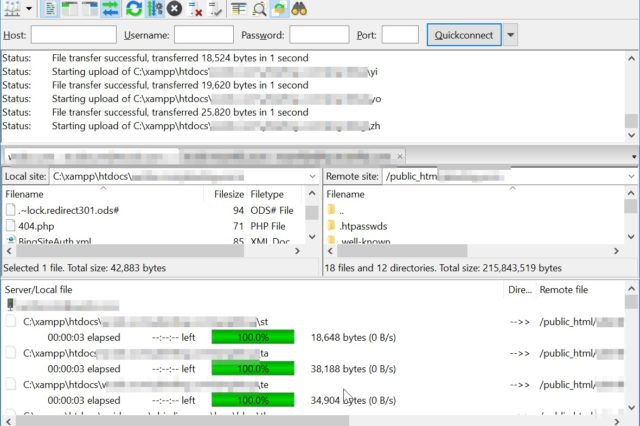This screenshot has width=640, height=426.
Task: Expand the Remote site path dropdown
Action: click(631, 176)
